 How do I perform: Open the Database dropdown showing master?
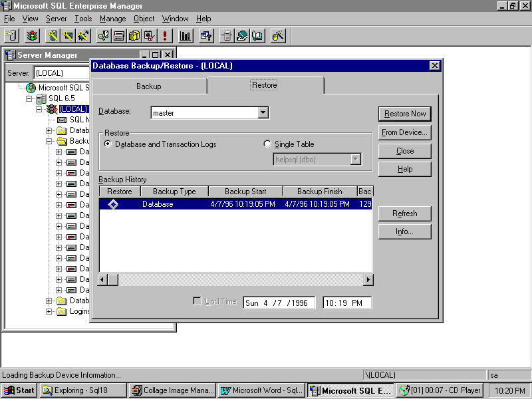263,113
